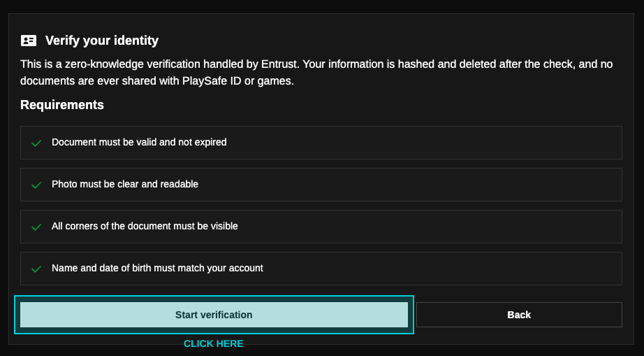Click the PlaySafe ID name in description
The image size is (644, 356).
208,81
